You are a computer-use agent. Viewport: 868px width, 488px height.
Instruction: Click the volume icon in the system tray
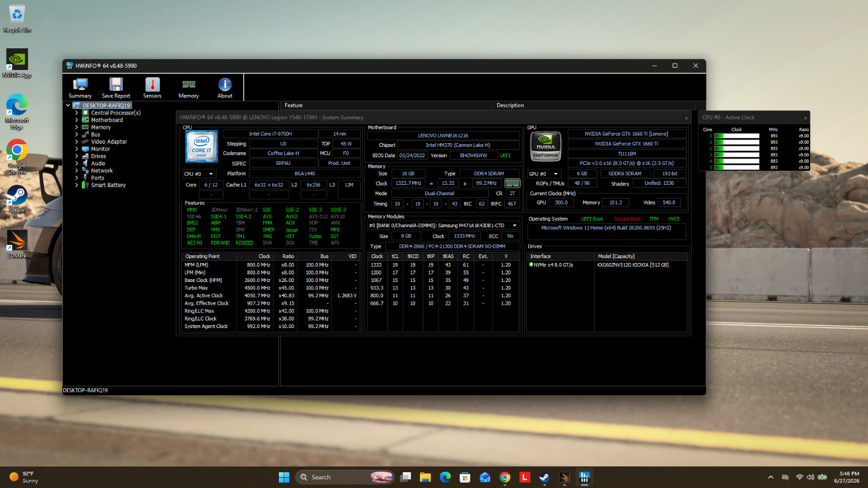tap(810, 477)
